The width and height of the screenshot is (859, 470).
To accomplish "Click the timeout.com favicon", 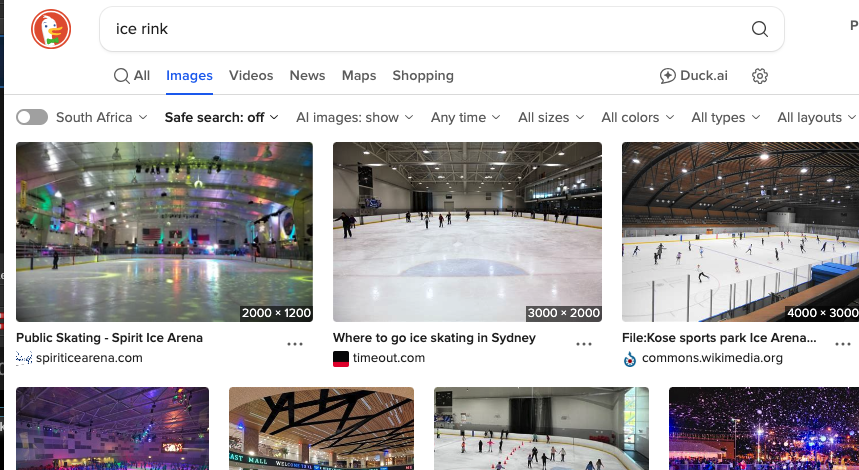I will click(341, 358).
